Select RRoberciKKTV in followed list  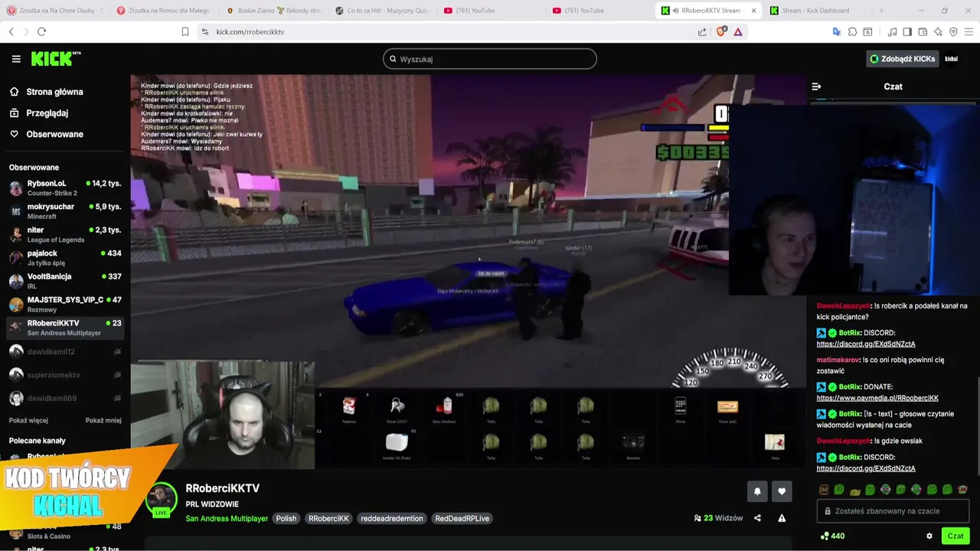(65, 328)
